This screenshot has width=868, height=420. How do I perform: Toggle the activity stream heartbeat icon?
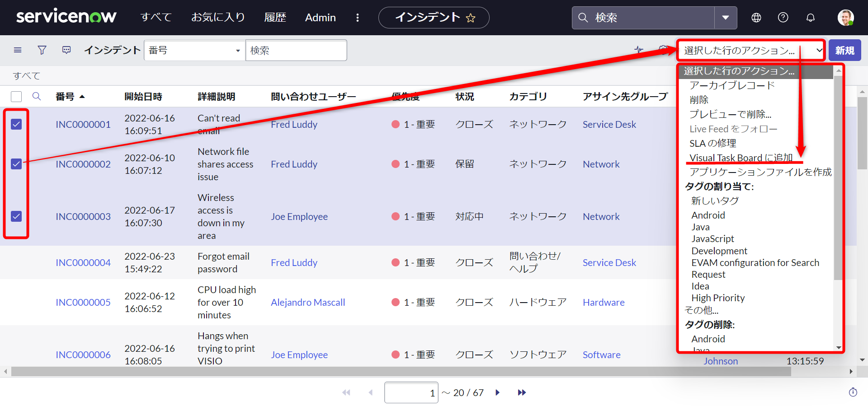[639, 50]
